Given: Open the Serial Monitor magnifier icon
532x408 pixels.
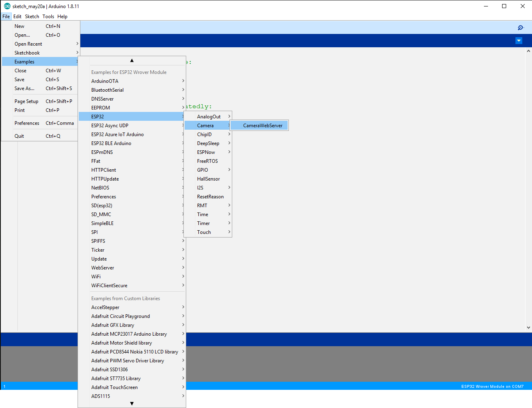Looking at the screenshot, I should click(521, 27).
